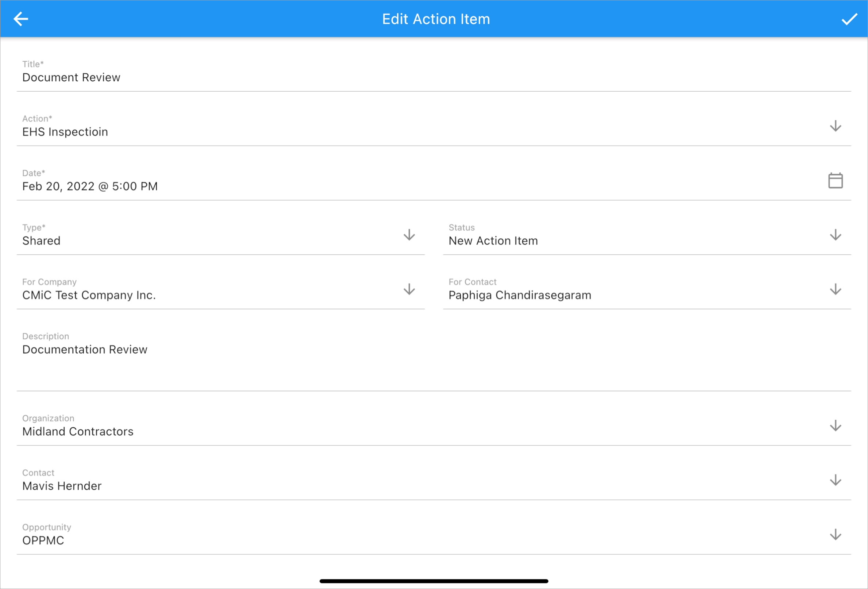Expand the Action dropdown arrow
This screenshot has height=589, width=868.
835,126
